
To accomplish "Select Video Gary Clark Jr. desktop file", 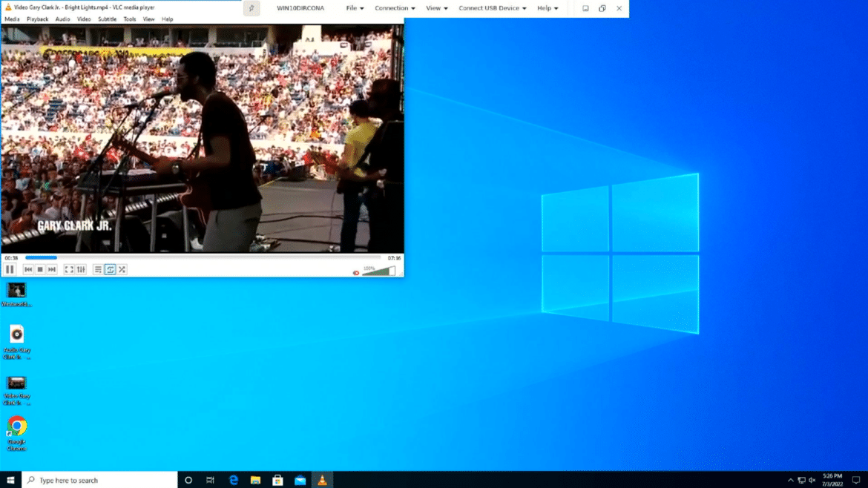I will pos(16,391).
